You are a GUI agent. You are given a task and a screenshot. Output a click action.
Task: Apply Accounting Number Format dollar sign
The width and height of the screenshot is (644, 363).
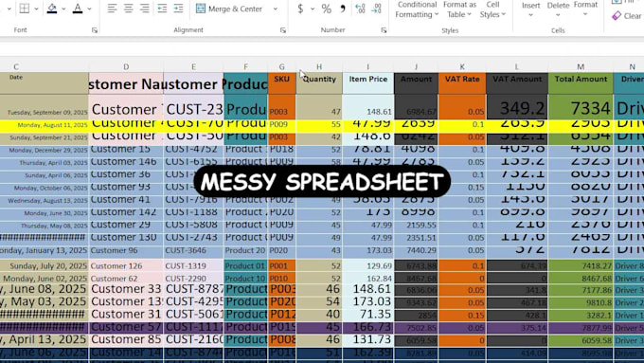click(x=300, y=9)
